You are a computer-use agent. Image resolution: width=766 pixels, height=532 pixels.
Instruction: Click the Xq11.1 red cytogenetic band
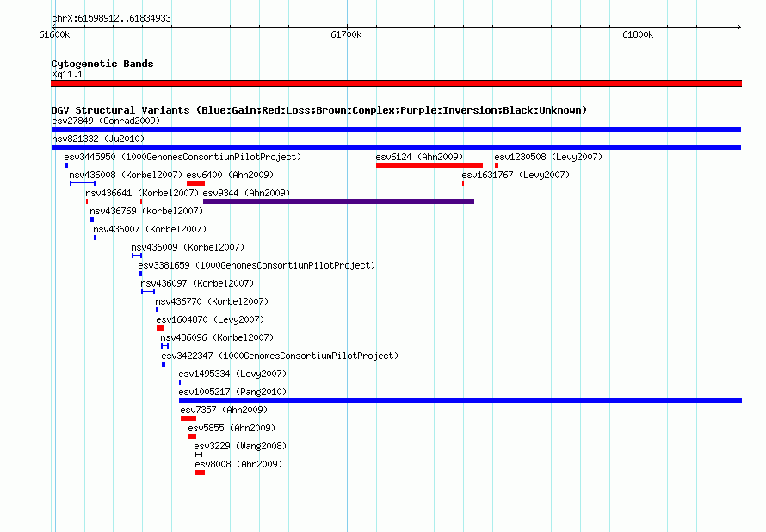[x=396, y=84]
